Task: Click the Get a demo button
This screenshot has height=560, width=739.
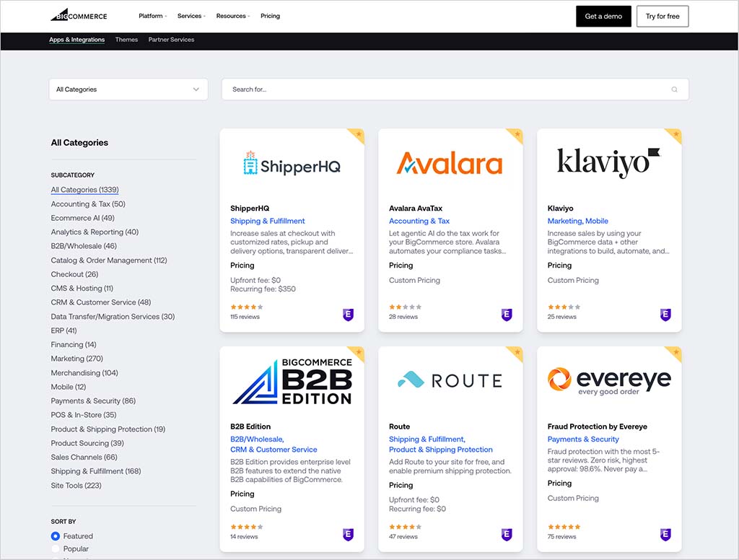Action: [603, 16]
